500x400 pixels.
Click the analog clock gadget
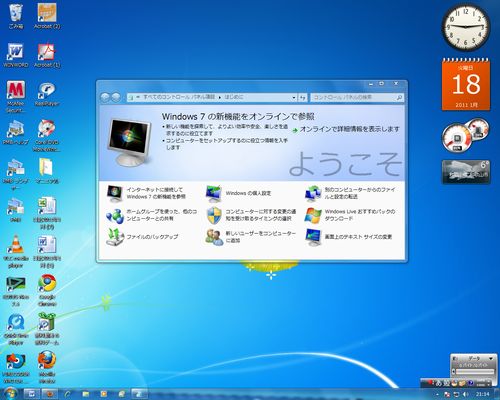(466, 27)
